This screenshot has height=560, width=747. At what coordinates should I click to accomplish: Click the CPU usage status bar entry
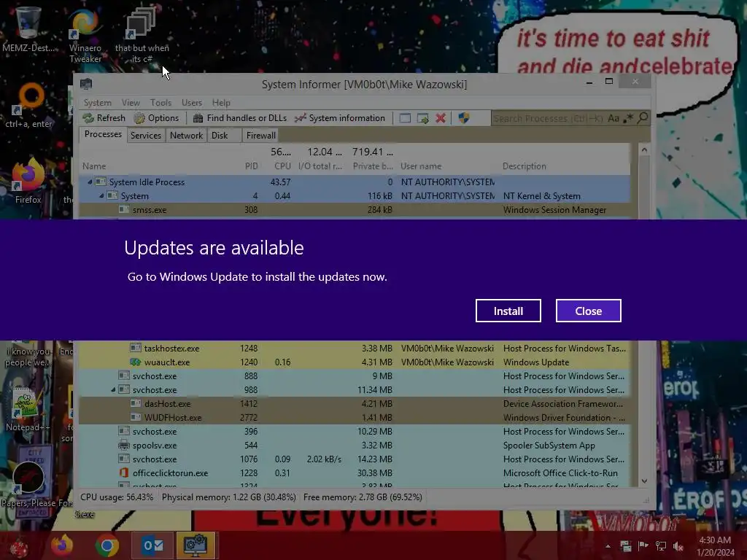point(117,497)
